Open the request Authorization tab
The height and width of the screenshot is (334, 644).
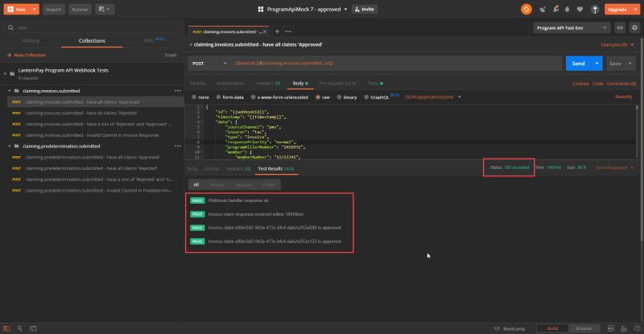click(x=230, y=84)
